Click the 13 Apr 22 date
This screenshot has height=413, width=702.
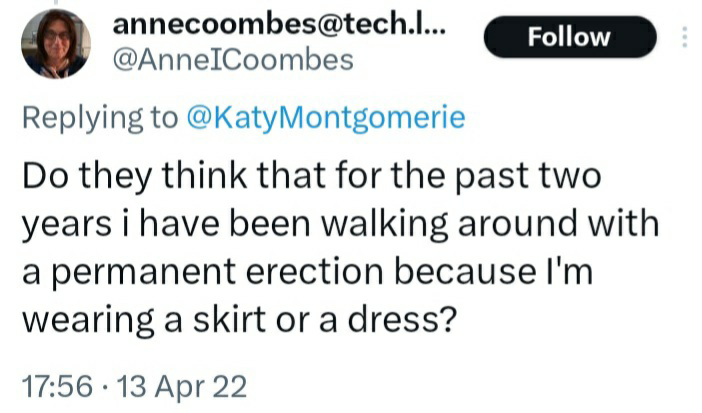click(x=182, y=387)
